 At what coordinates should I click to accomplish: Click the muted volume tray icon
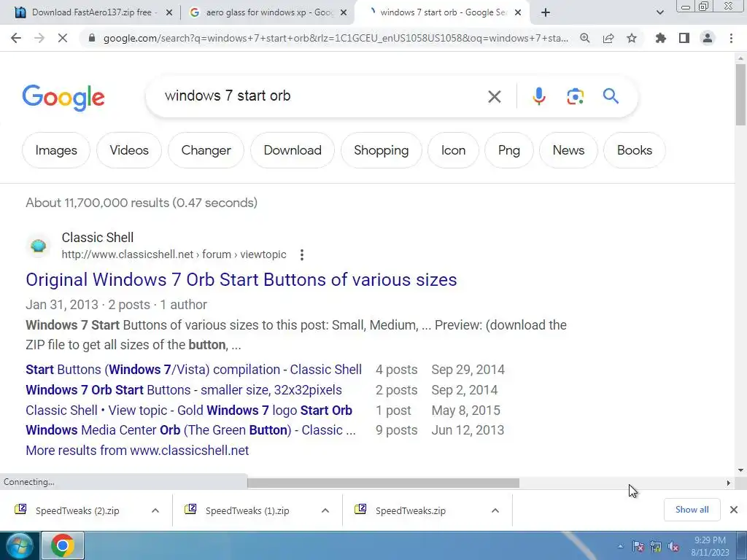pos(673,547)
